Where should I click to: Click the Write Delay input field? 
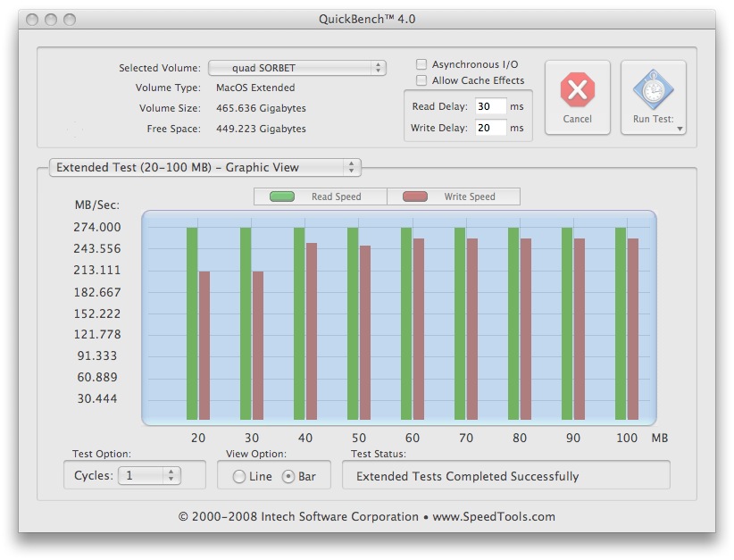tap(490, 128)
